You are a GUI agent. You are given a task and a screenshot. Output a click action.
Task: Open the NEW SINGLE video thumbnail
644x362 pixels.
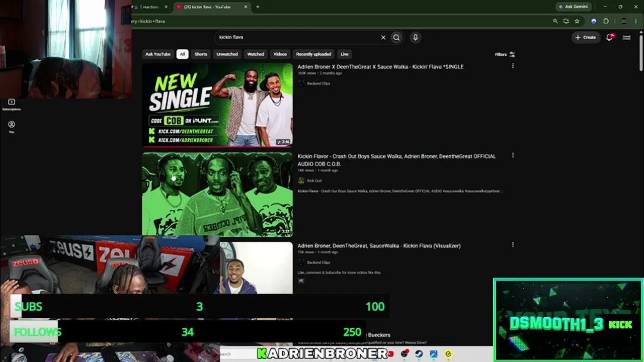click(217, 105)
